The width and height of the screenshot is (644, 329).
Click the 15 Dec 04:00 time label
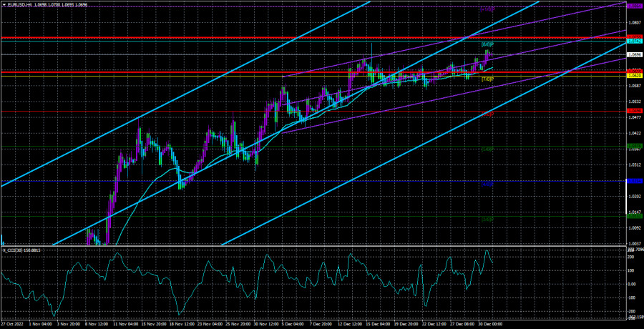376,324
